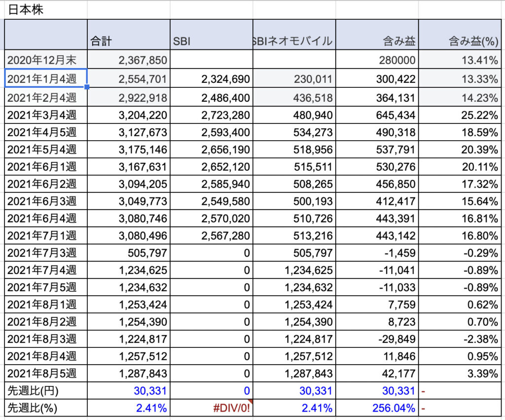This screenshot has height=420, width=505.
Task: Select the cell showing 3,080,746
Action: [x=129, y=218]
